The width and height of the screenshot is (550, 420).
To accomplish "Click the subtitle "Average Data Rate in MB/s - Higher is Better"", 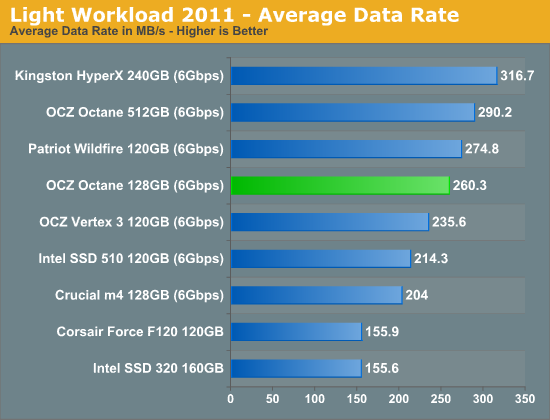I will pyautogui.click(x=139, y=31).
